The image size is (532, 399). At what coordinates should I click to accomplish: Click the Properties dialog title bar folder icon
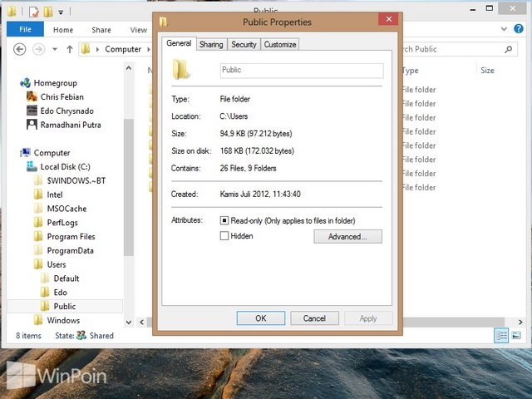164,22
